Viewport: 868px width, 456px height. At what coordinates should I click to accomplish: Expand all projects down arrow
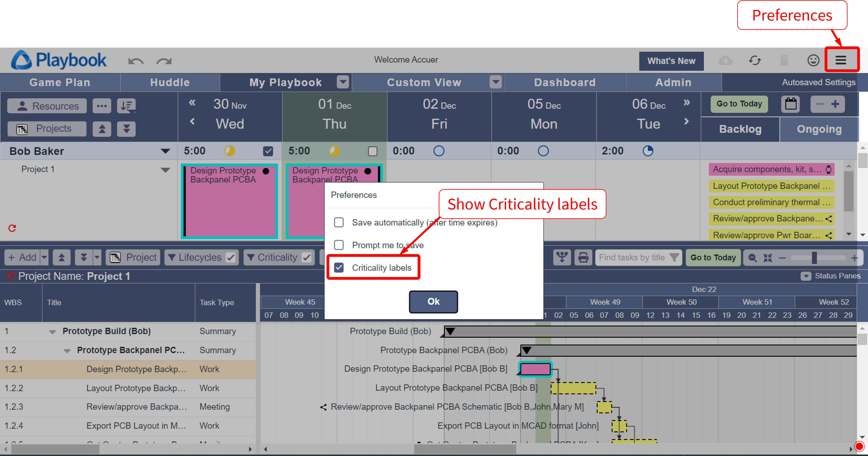click(126, 129)
